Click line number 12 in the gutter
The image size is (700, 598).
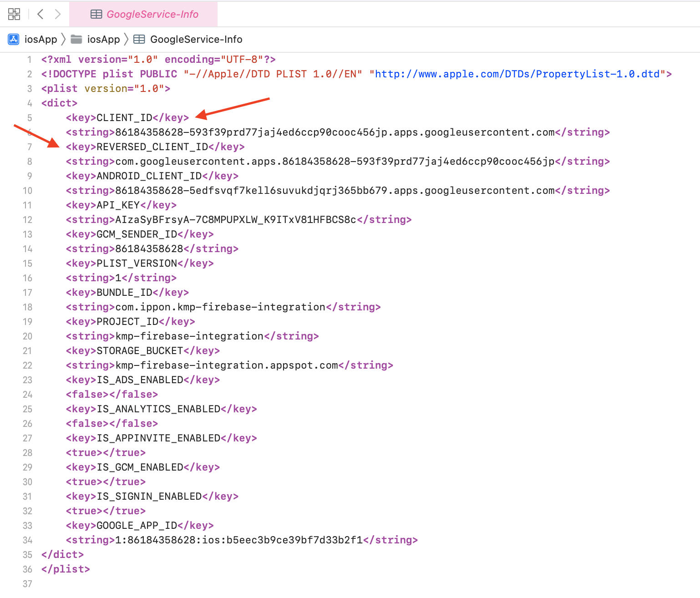[27, 220]
